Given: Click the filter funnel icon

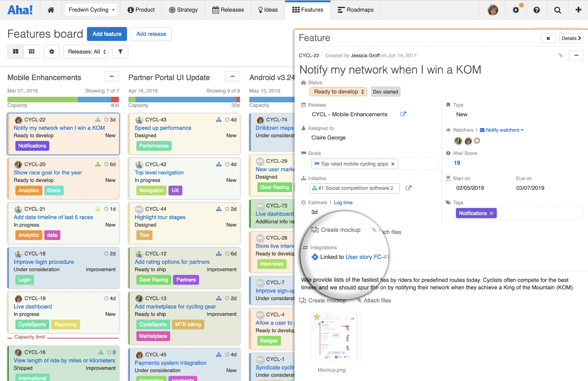Looking at the screenshot, I should point(120,52).
